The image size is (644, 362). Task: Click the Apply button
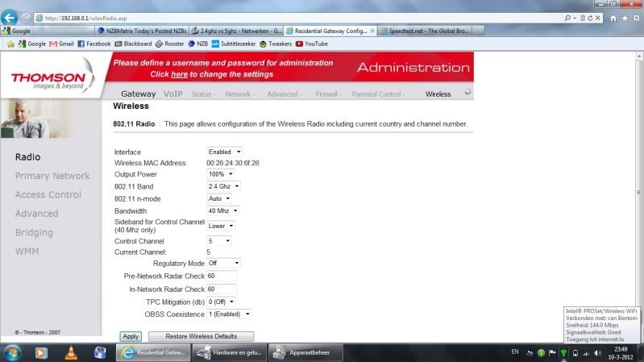pyautogui.click(x=130, y=336)
